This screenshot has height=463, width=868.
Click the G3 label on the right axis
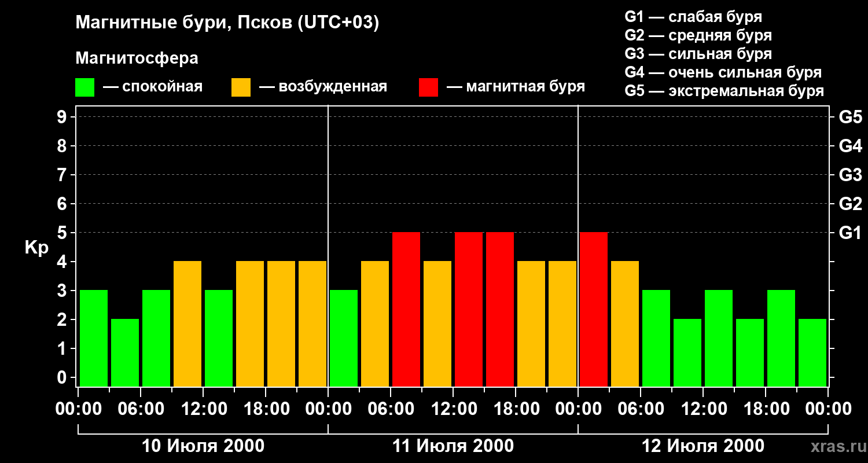pyautogui.click(x=851, y=175)
